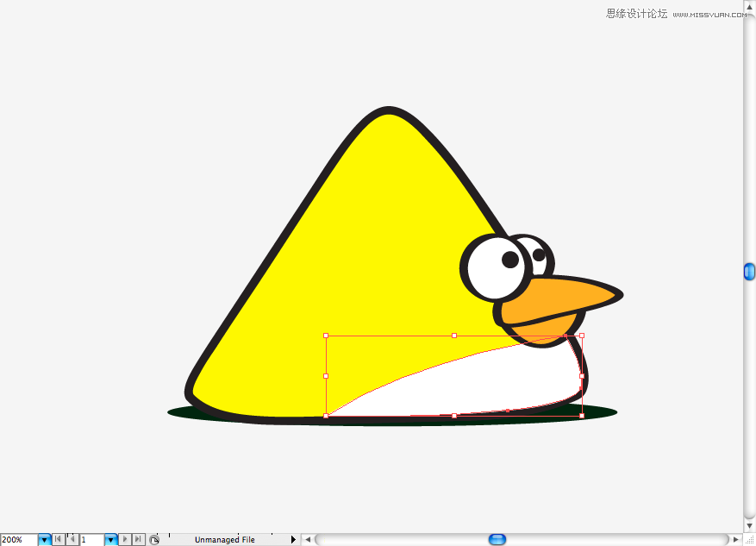Click the Unmanaged File status text
Screen dimensions: 756x546
coord(225,540)
